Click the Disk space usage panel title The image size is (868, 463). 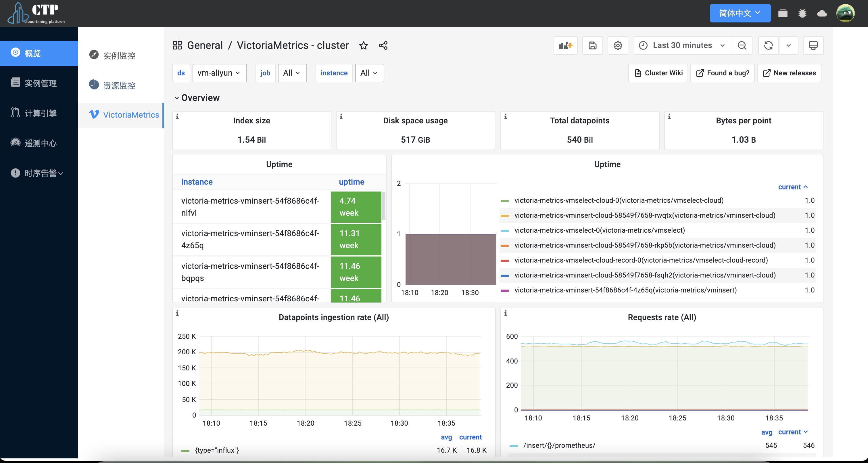(x=416, y=121)
